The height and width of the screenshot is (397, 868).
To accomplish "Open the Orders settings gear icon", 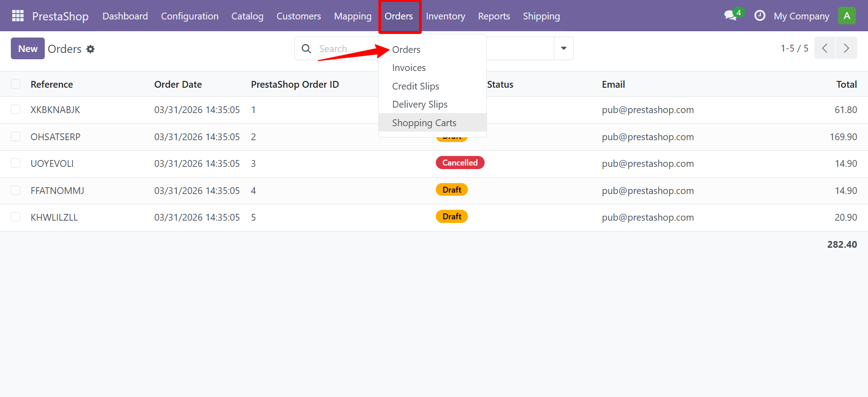I will (90, 49).
